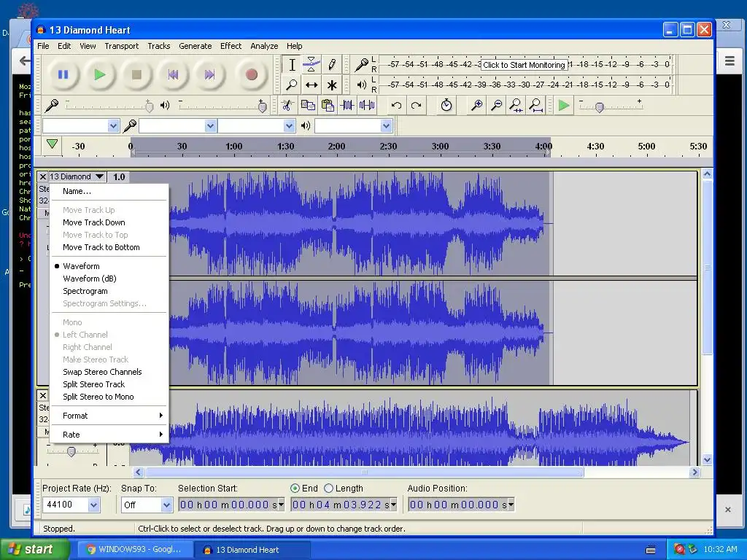Click the Silence Audio toolbar icon
This screenshot has width=747, height=560.
[366, 106]
